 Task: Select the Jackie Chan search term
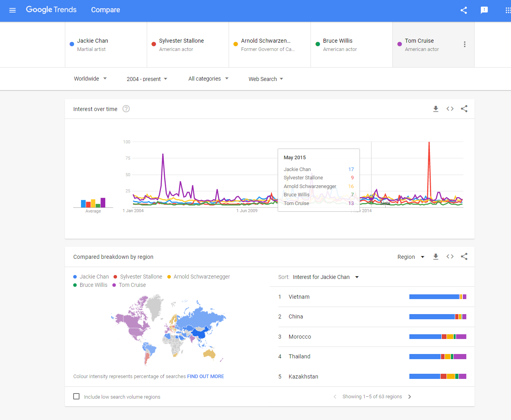(106, 45)
